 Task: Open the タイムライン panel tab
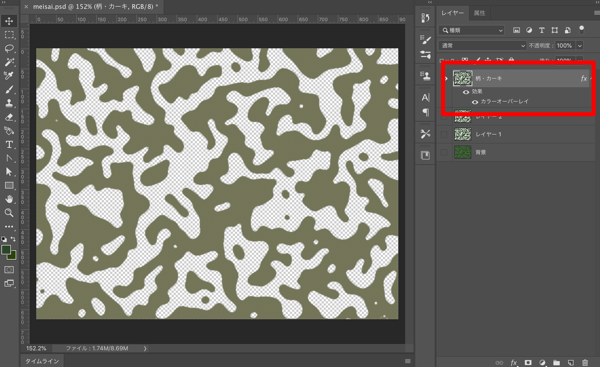42,361
